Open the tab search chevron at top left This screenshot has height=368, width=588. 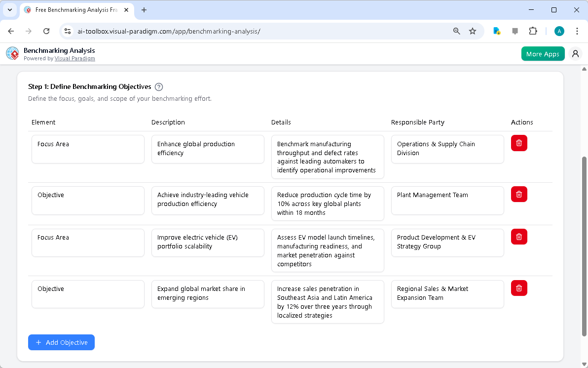[x=10, y=10]
